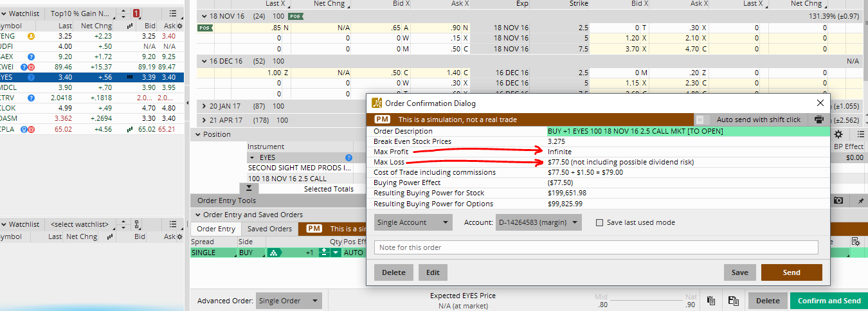868x311 pixels.
Task: Click POS tag icon on 18 NOV 16 header
Action: (296, 16)
